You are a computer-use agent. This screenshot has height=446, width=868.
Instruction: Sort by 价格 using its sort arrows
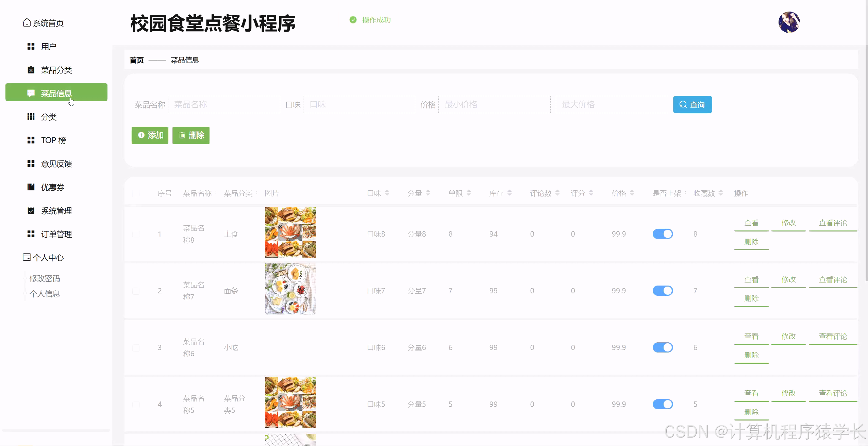pyautogui.click(x=632, y=193)
